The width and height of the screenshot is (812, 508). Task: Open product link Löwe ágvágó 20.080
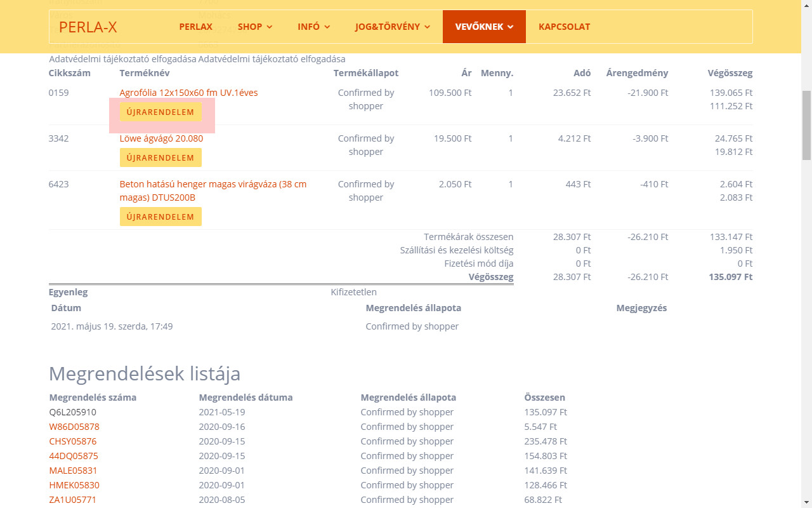pos(161,138)
